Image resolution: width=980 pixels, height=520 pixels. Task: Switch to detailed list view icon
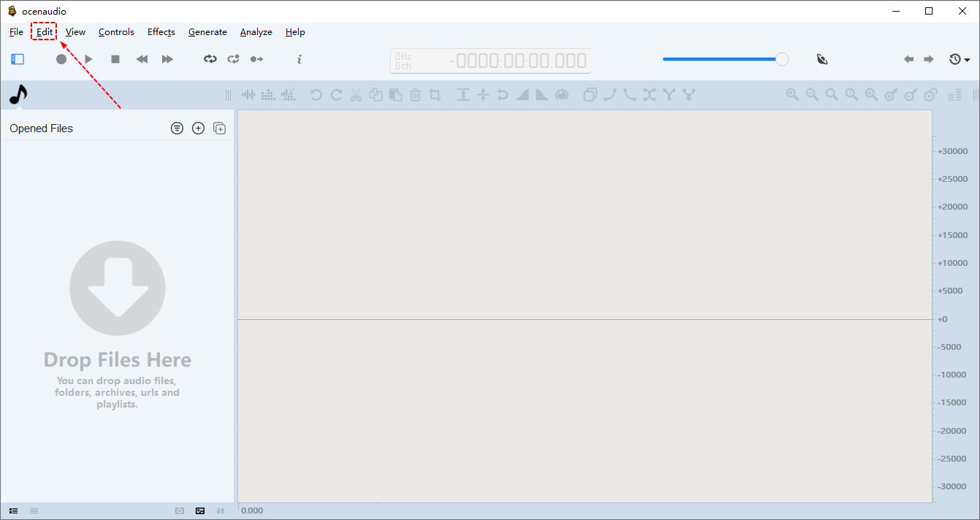coord(14,511)
